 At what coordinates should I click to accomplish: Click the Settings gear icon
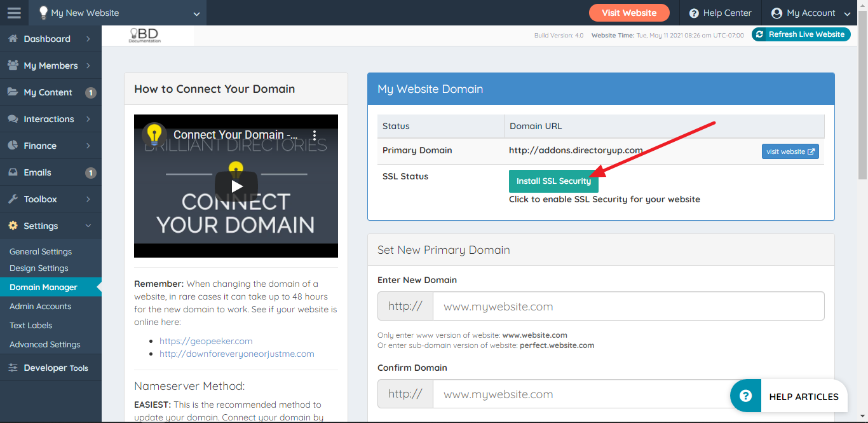point(15,226)
